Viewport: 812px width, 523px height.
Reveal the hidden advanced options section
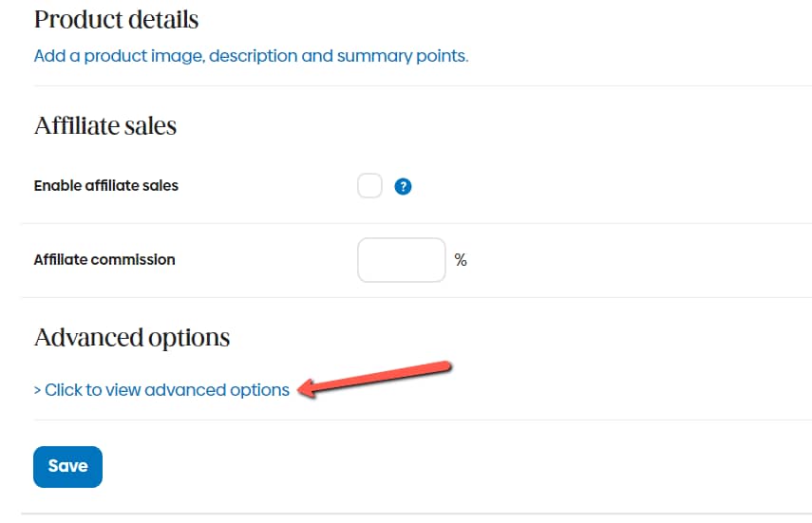[x=161, y=390]
